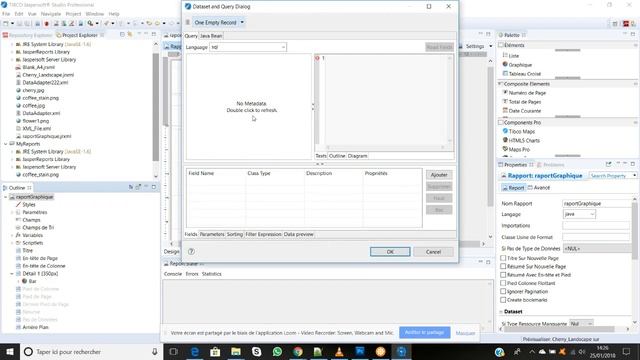Enable Pied Colonne Flottant checkbox

503,283
